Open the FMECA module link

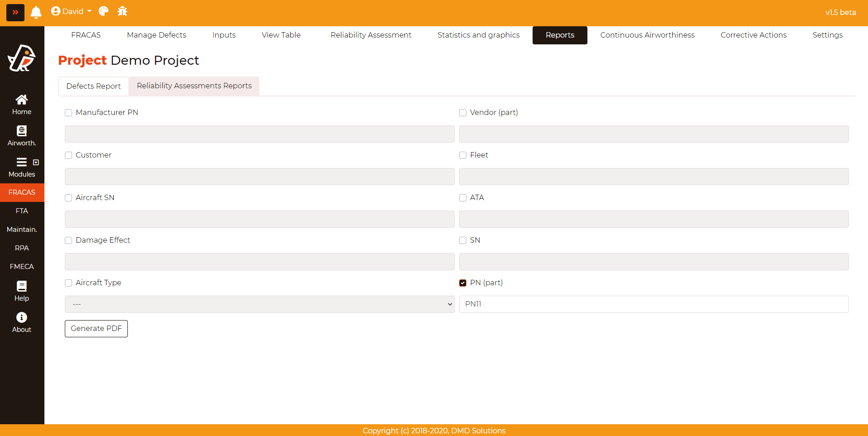tap(22, 267)
